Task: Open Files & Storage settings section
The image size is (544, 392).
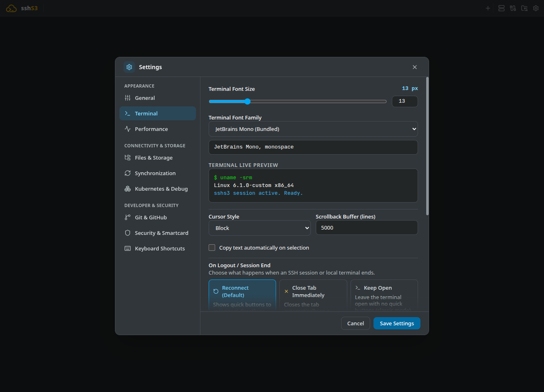Action: tap(157, 158)
